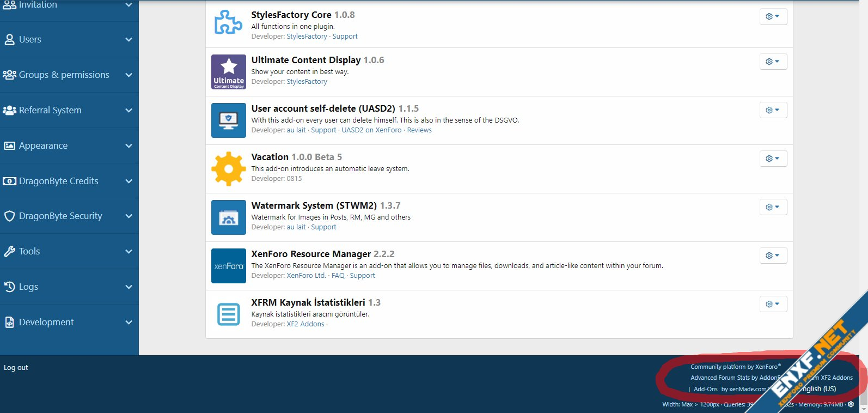Click the Log out link

tap(16, 368)
